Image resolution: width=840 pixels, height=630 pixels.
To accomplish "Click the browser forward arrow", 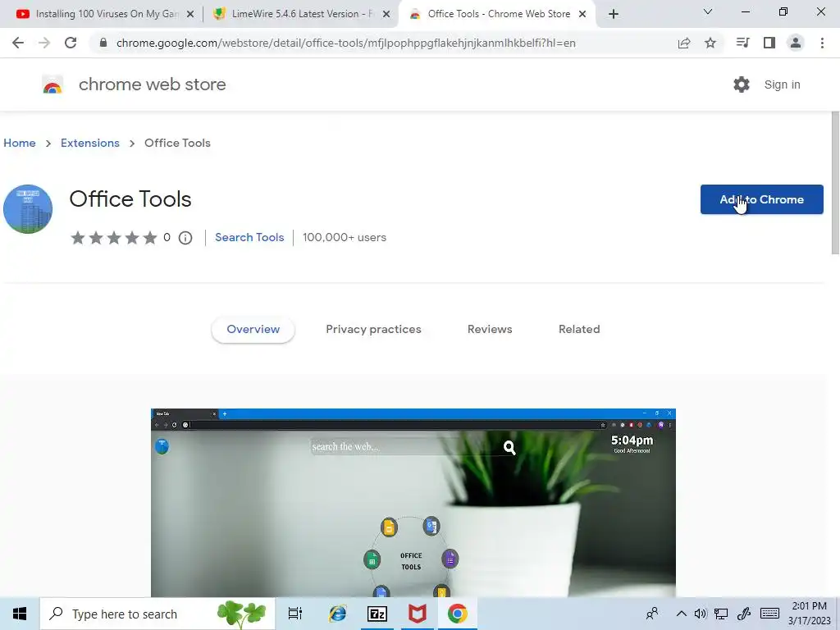I will 44,43.
